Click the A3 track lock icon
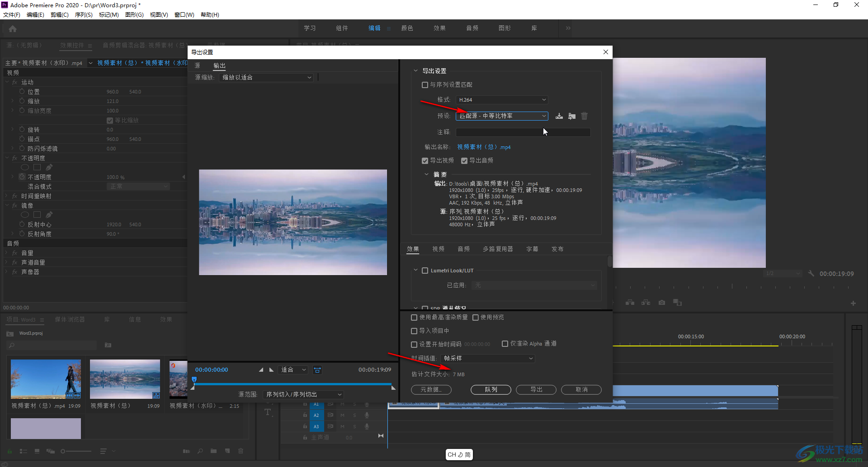The width and height of the screenshot is (868, 467). 305,426
